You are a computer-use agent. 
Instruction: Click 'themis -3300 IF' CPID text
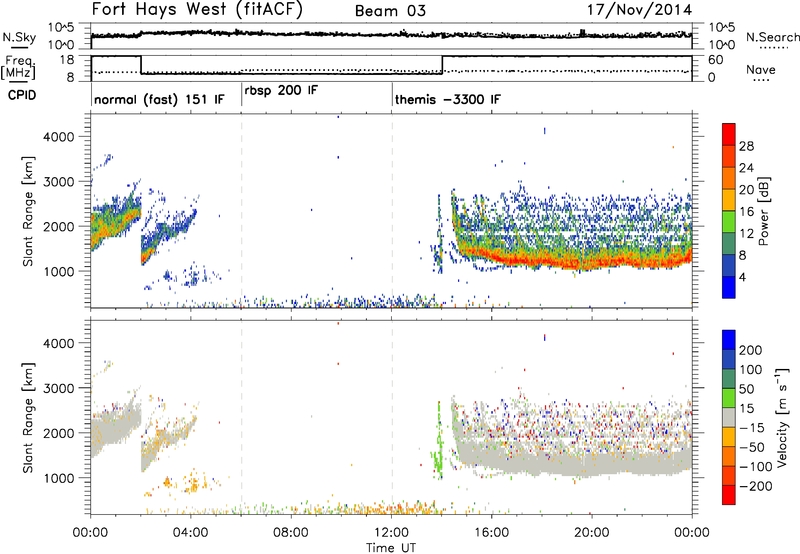[x=448, y=99]
